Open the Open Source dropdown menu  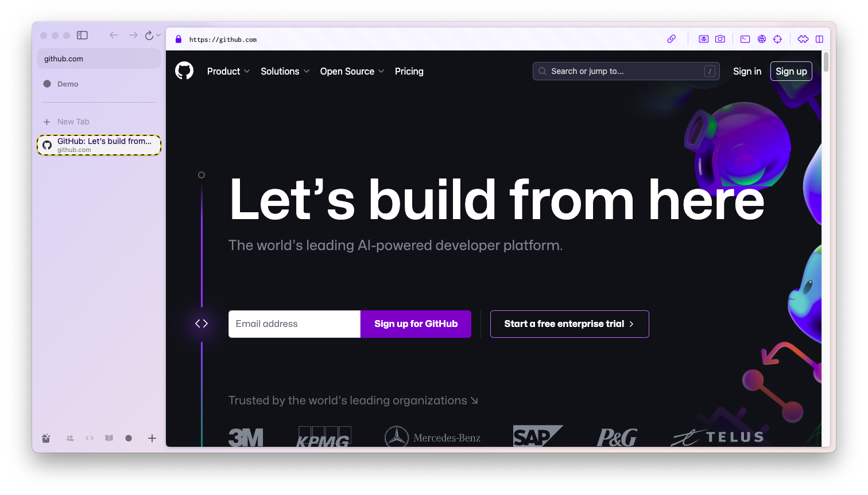tap(352, 71)
